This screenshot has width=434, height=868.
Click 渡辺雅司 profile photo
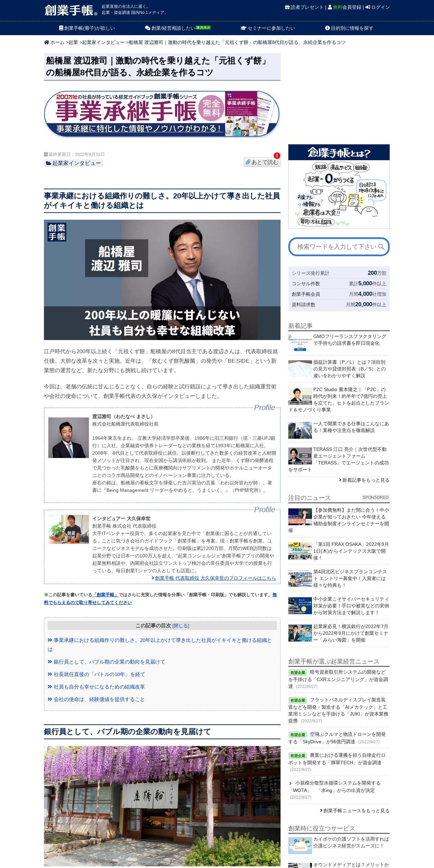coord(69,438)
